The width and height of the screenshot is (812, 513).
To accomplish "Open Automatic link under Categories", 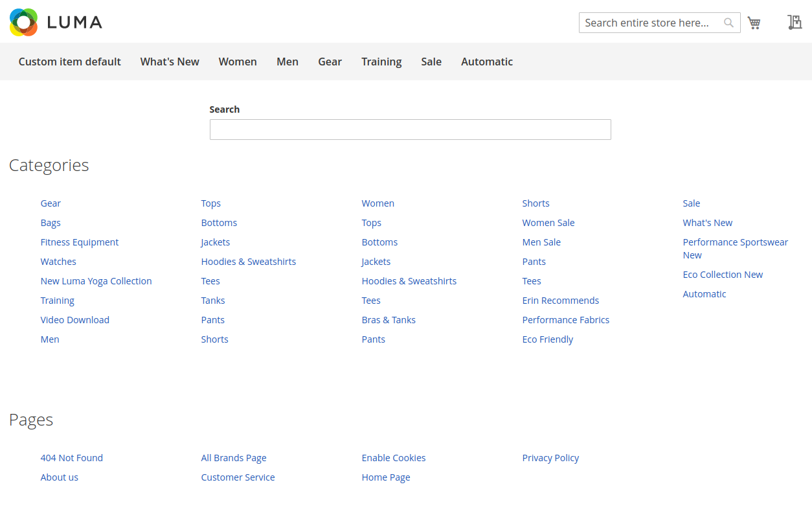I will point(705,294).
